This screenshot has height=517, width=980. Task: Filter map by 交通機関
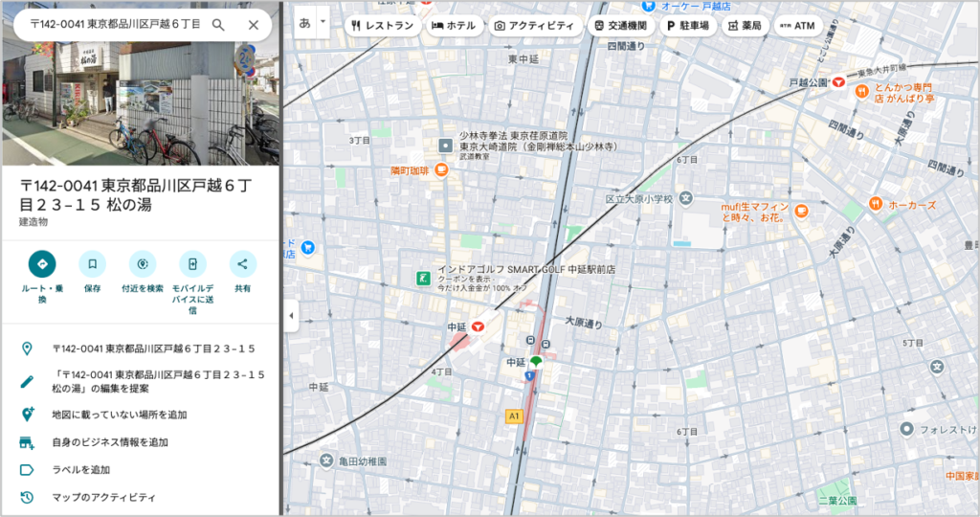pyautogui.click(x=621, y=26)
